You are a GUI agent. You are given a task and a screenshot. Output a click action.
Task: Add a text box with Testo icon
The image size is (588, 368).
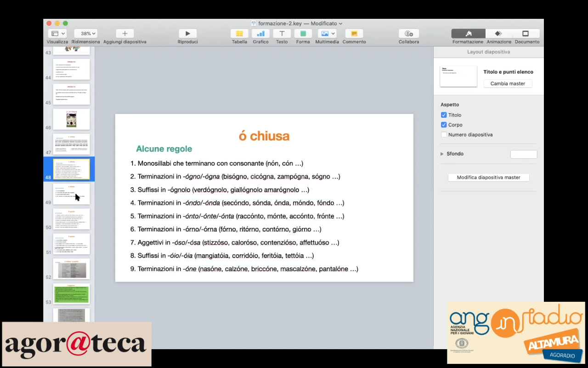(x=282, y=34)
